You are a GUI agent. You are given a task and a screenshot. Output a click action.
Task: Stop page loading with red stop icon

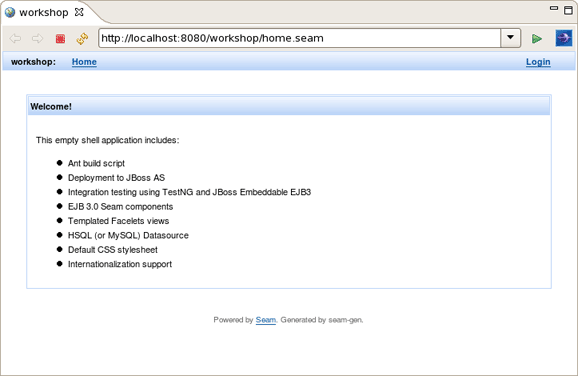(60, 38)
